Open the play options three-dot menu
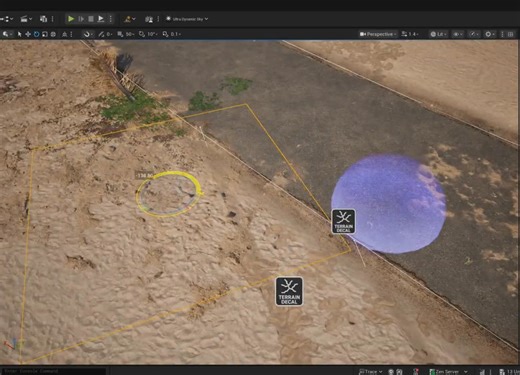The height and width of the screenshot is (375, 520). [x=111, y=19]
